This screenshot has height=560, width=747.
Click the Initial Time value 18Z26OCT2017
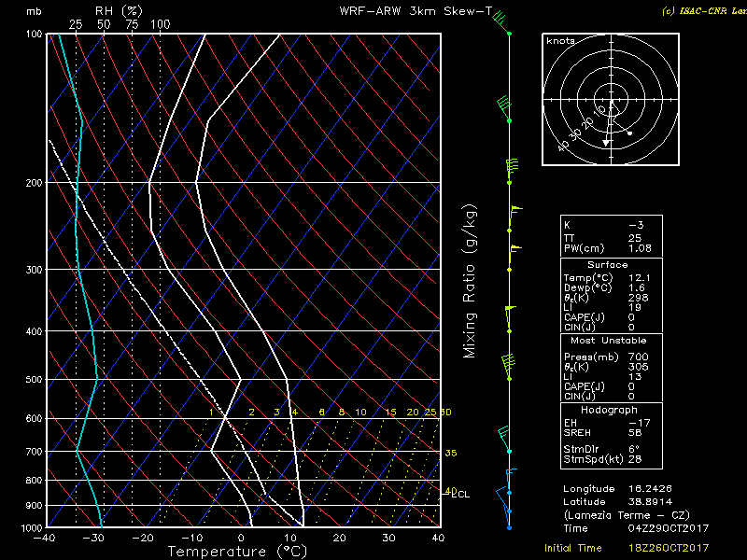tap(669, 549)
